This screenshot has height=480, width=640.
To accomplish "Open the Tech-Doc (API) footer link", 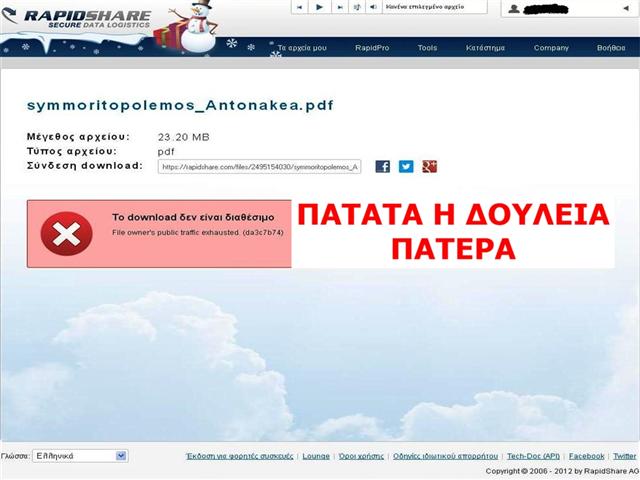I will [x=534, y=456].
